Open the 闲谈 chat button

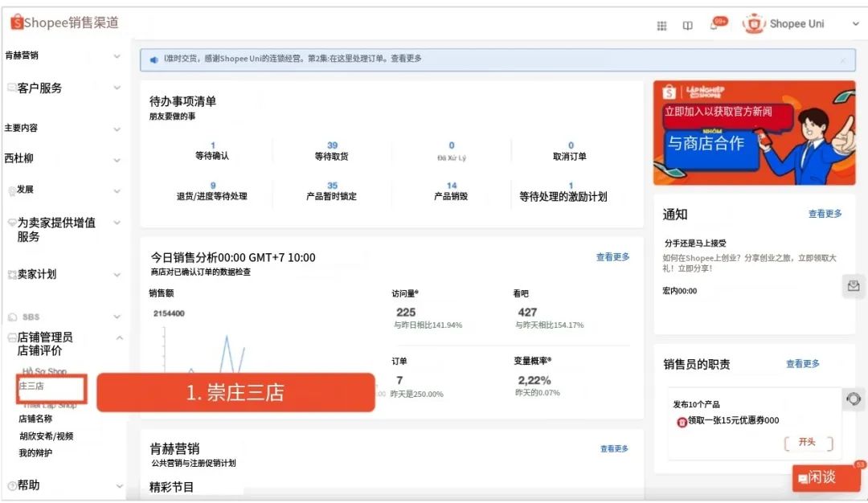coord(825,477)
